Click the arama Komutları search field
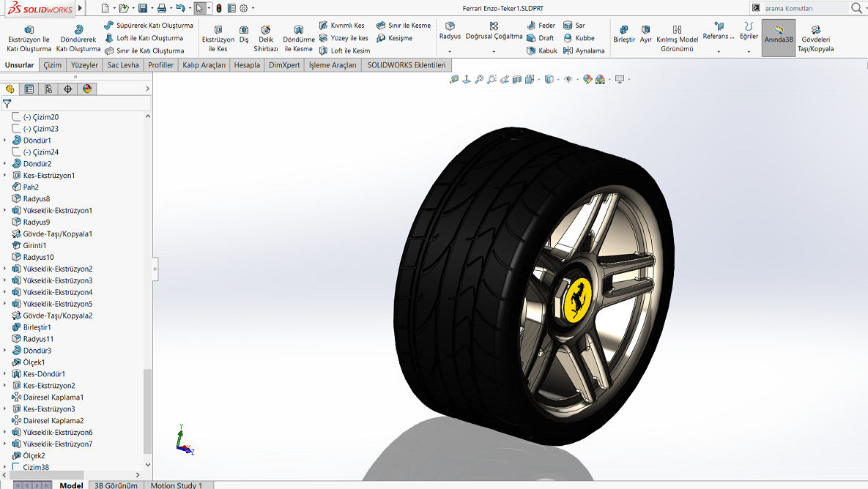This screenshot has height=489, width=868. [x=806, y=8]
